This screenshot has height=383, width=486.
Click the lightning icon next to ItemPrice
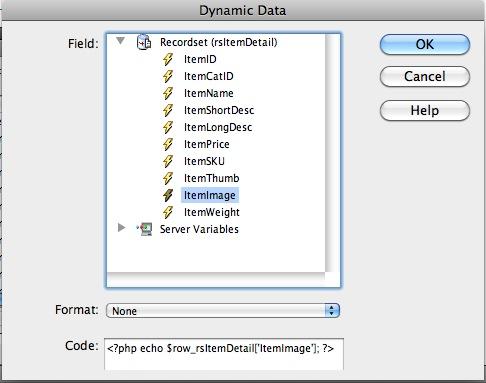coord(168,144)
